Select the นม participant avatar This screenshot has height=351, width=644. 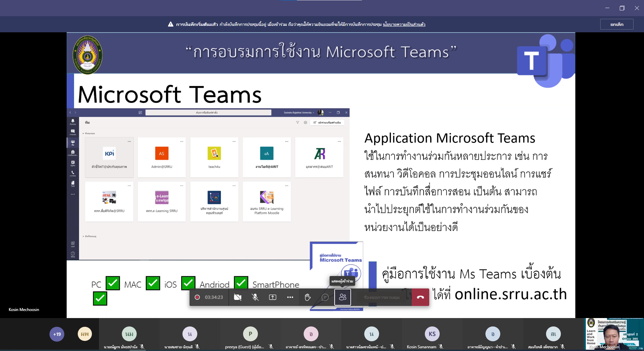point(129,334)
